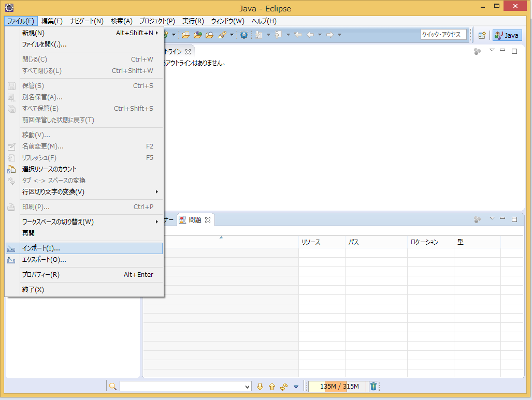Go to previous annotation toolbar icon
Viewport: 532px width, 400px height.
279,35
